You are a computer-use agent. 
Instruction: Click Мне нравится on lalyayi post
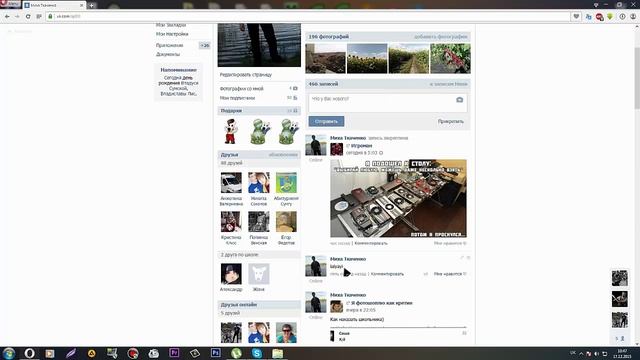tap(450, 274)
